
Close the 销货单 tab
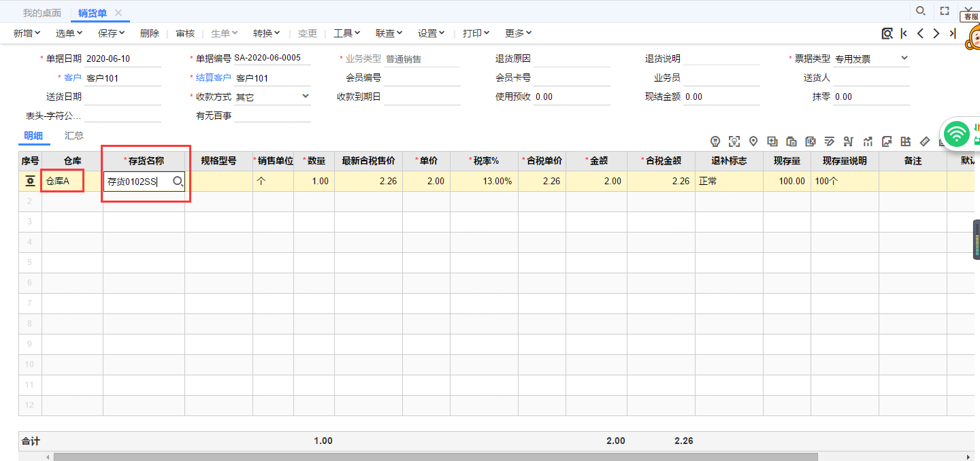[x=118, y=13]
